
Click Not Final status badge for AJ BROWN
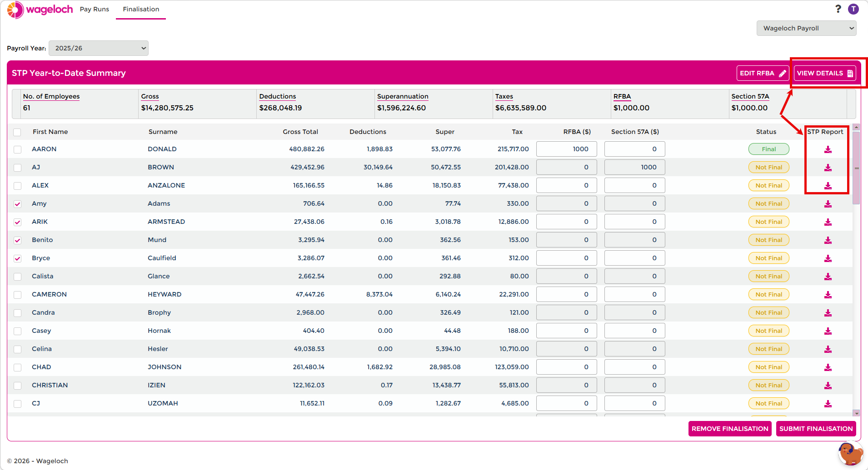(x=769, y=167)
